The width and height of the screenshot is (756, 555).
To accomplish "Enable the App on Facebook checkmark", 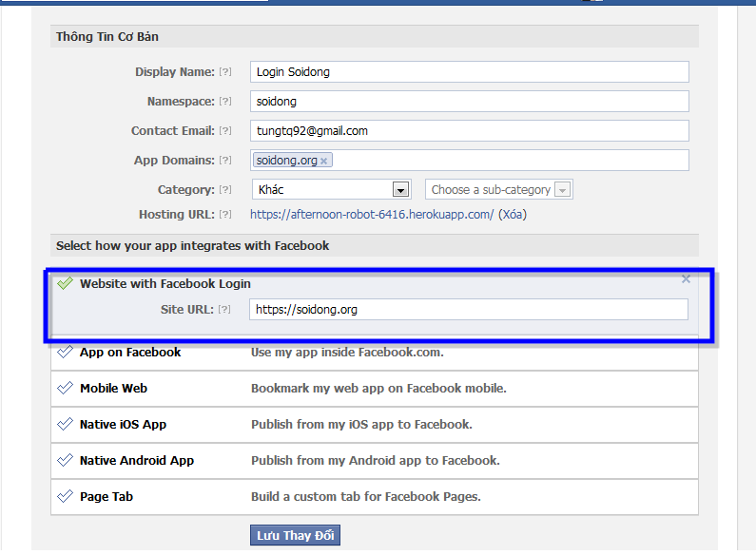I will click(65, 353).
